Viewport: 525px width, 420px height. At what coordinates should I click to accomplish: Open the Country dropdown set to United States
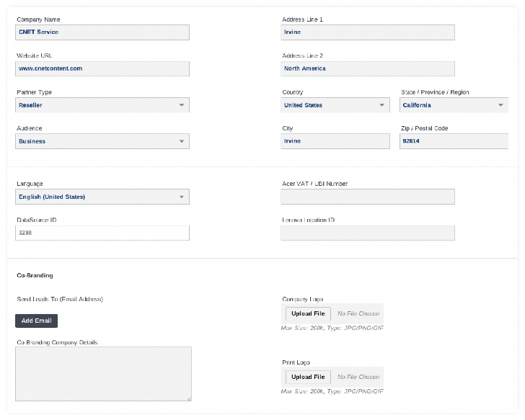tap(335, 105)
